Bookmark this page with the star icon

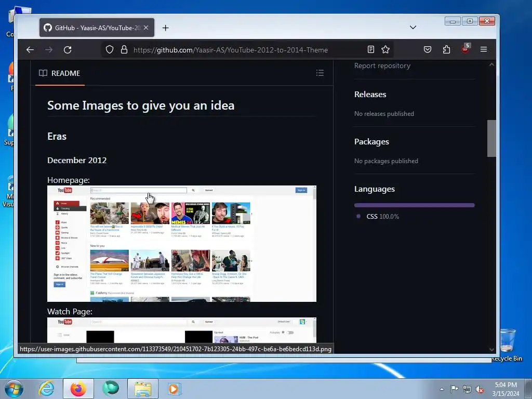pos(385,50)
